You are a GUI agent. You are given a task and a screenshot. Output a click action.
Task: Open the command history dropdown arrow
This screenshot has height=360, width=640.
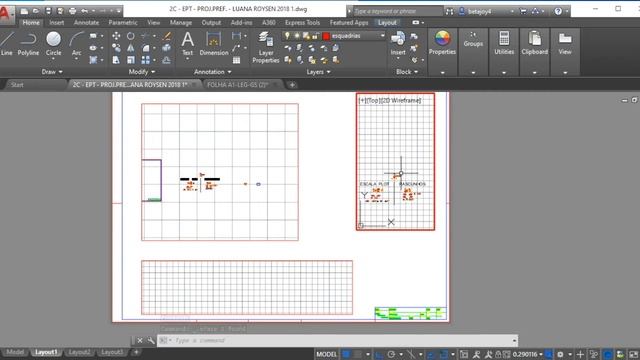(x=514, y=340)
